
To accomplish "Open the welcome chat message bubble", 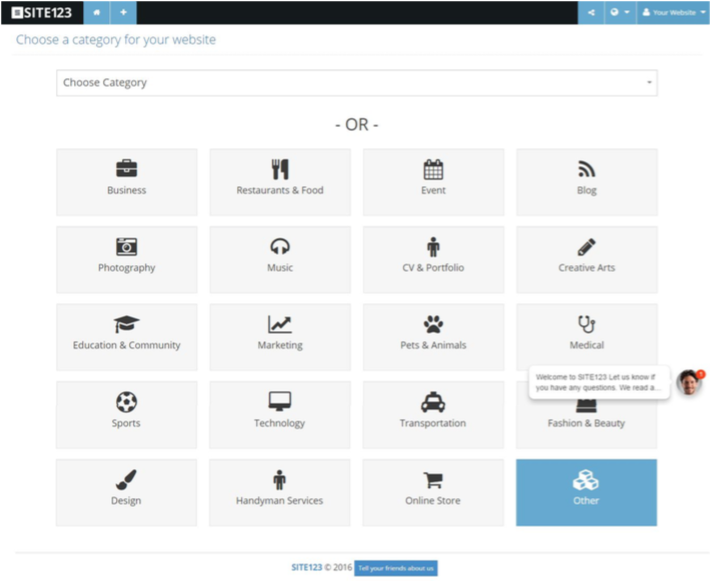I will coord(599,382).
